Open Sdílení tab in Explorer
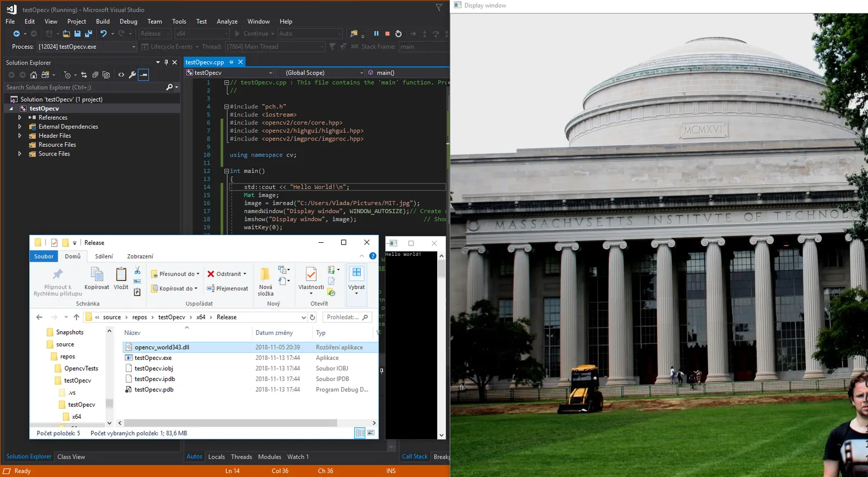The image size is (868, 477). [104, 256]
